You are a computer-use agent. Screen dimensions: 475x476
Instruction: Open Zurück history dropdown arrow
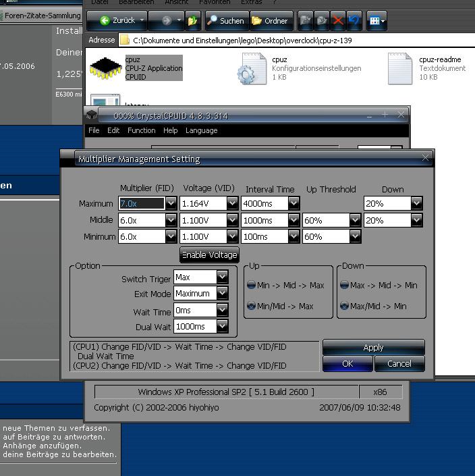point(142,20)
